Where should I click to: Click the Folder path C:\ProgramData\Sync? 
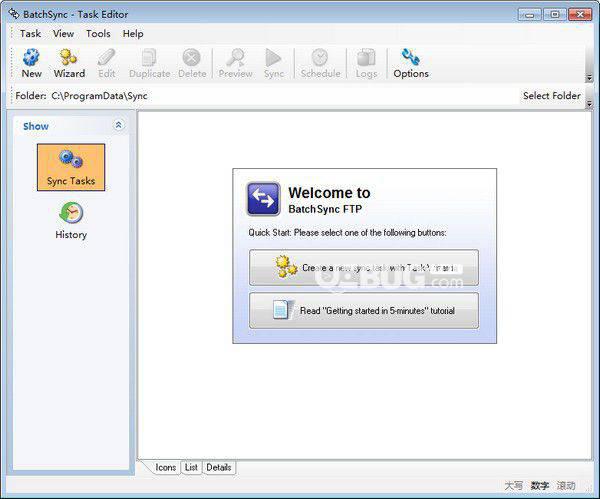click(x=99, y=96)
